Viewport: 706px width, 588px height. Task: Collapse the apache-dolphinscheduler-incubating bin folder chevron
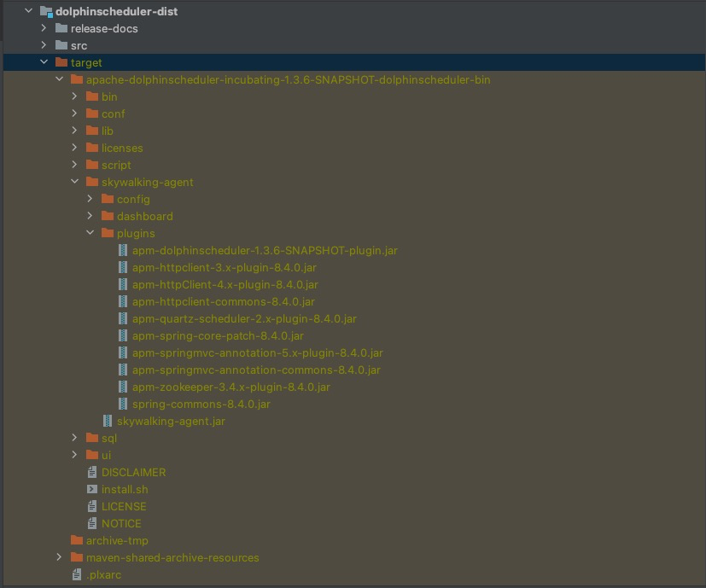59,79
